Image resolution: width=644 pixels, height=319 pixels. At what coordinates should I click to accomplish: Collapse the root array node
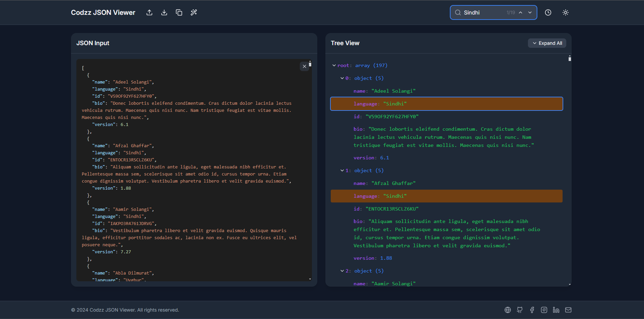click(334, 65)
